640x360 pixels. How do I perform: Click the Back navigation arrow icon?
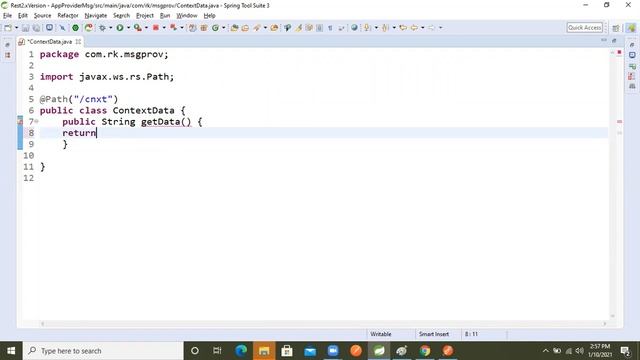pos(414,28)
